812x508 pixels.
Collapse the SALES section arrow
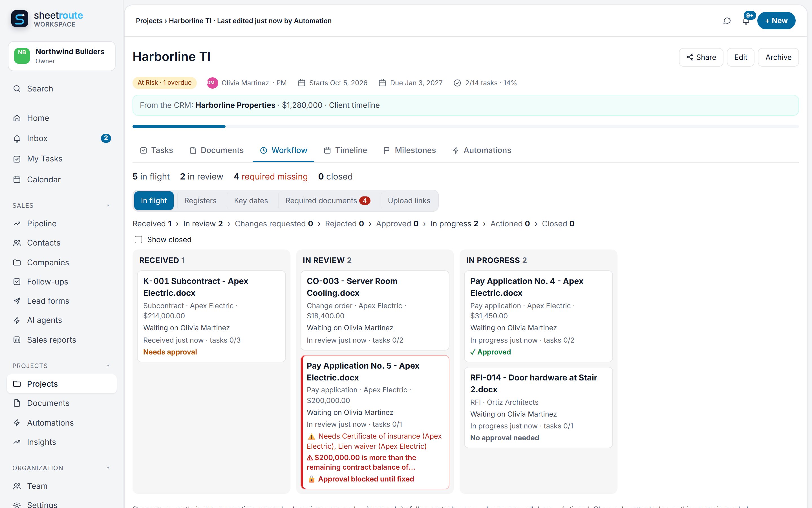108,205
